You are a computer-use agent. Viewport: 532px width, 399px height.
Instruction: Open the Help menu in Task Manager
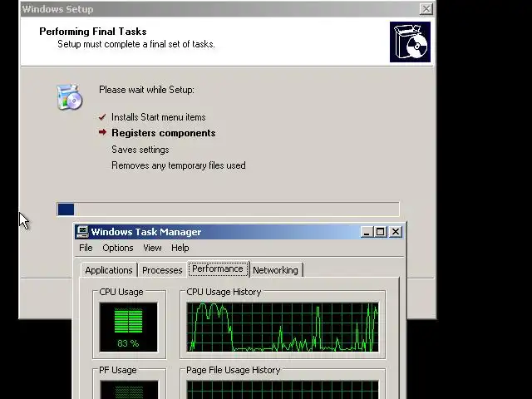coord(180,248)
